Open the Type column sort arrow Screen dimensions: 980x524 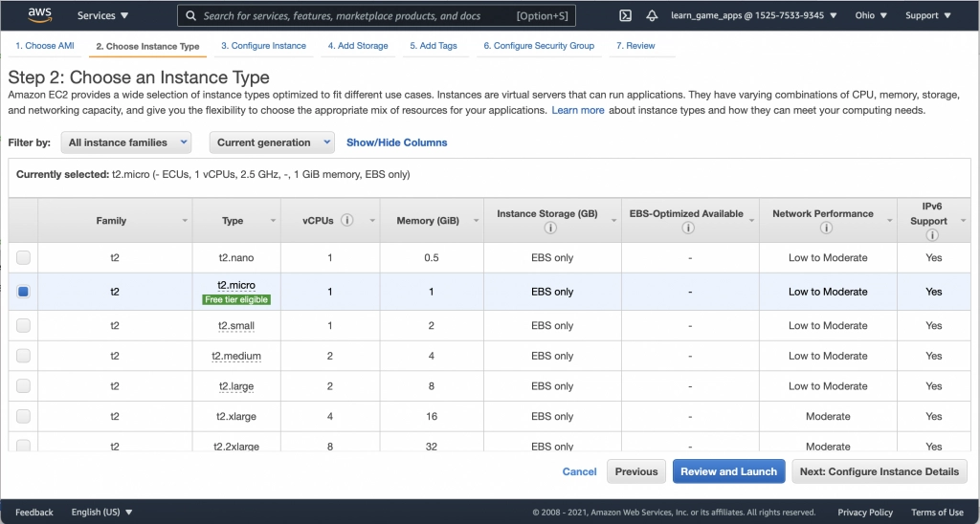(x=273, y=221)
